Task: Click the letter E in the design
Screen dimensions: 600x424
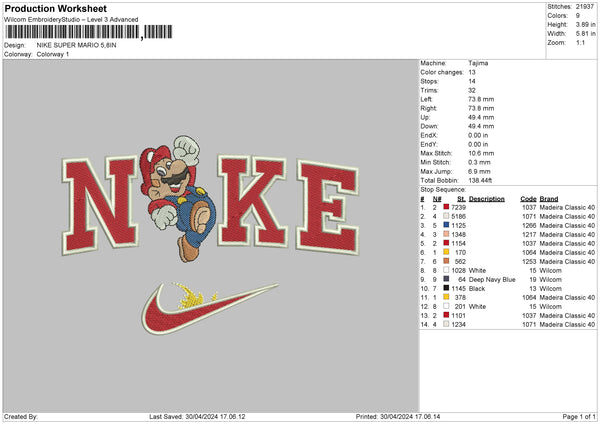Action: tap(328, 207)
